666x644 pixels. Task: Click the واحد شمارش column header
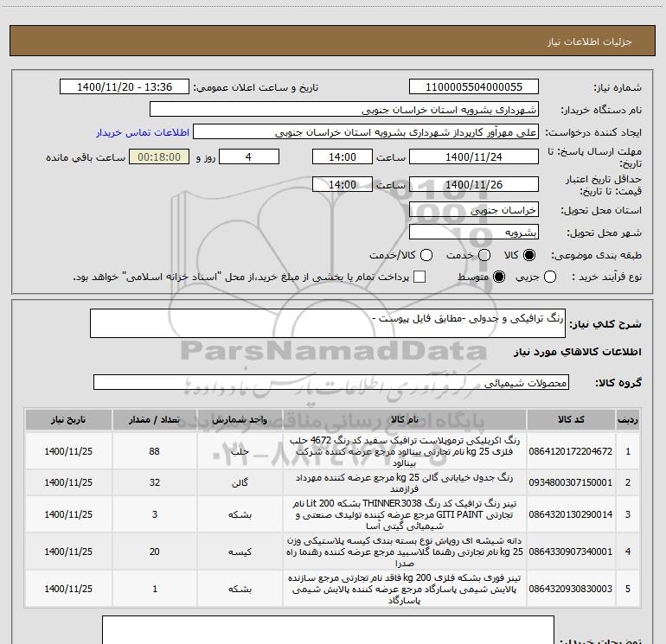tap(240, 420)
